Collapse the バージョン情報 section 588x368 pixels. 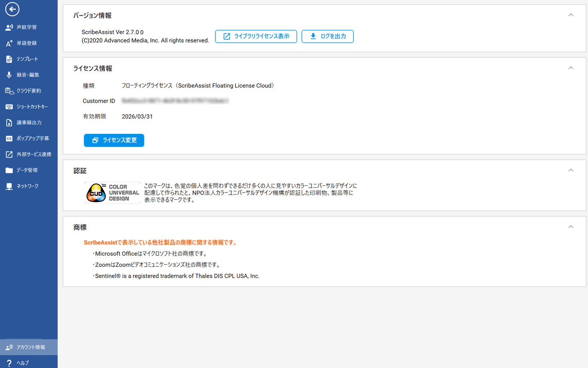pyautogui.click(x=571, y=15)
